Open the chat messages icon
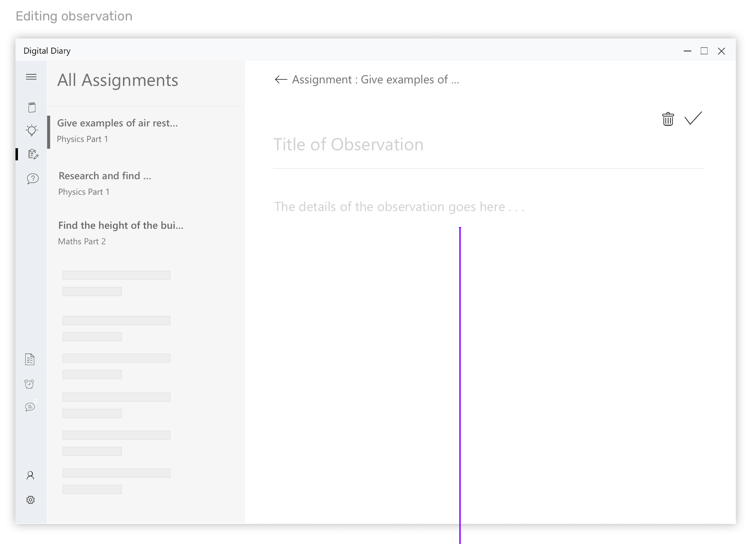 [30, 407]
